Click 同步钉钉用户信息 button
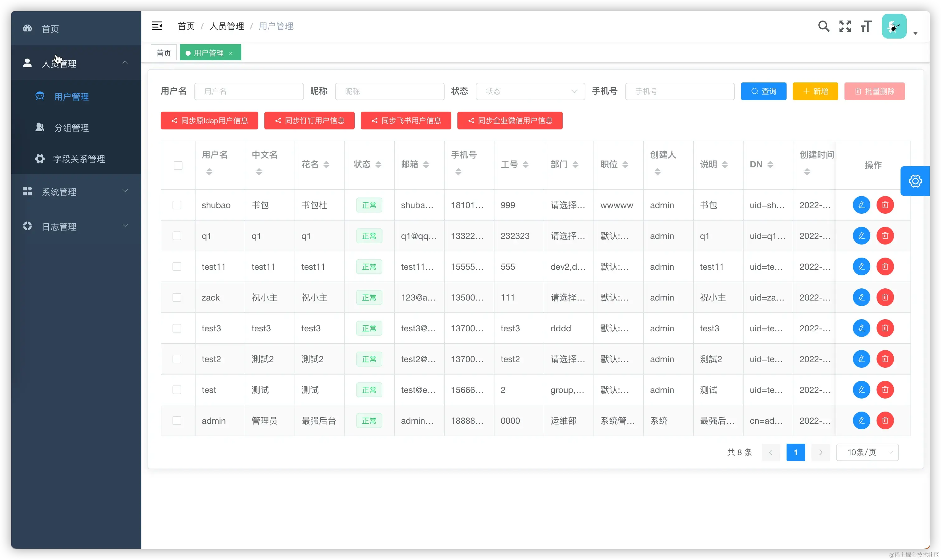The width and height of the screenshot is (941, 560). (x=309, y=121)
